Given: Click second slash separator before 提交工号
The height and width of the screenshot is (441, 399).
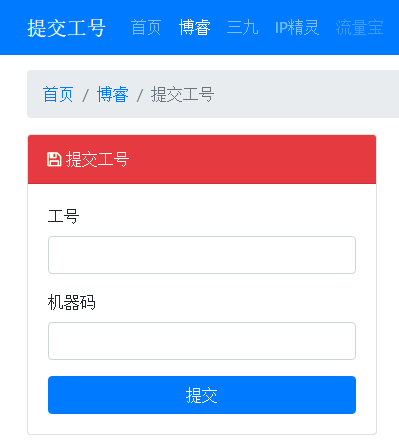Looking at the screenshot, I should 140,95.
